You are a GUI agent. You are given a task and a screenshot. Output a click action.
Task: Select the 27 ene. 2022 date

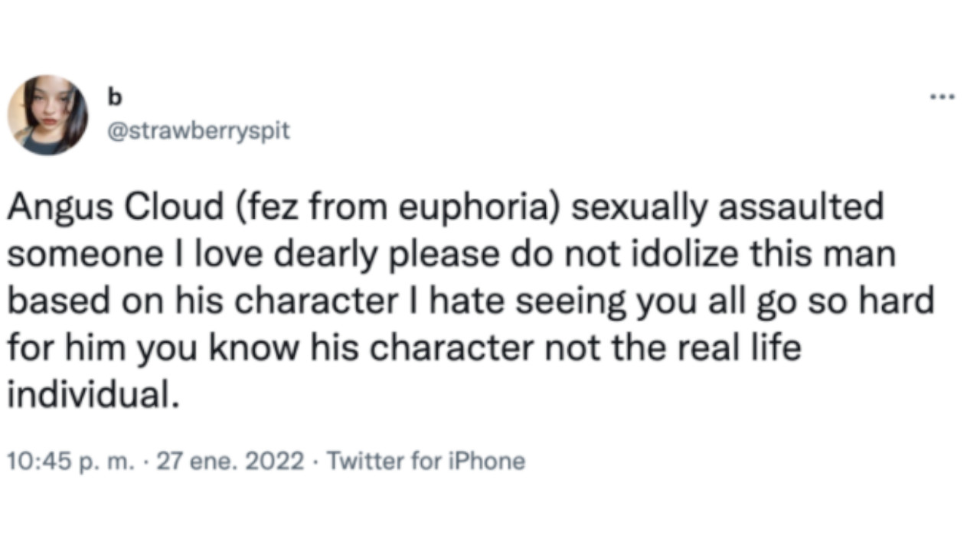pyautogui.click(x=230, y=461)
